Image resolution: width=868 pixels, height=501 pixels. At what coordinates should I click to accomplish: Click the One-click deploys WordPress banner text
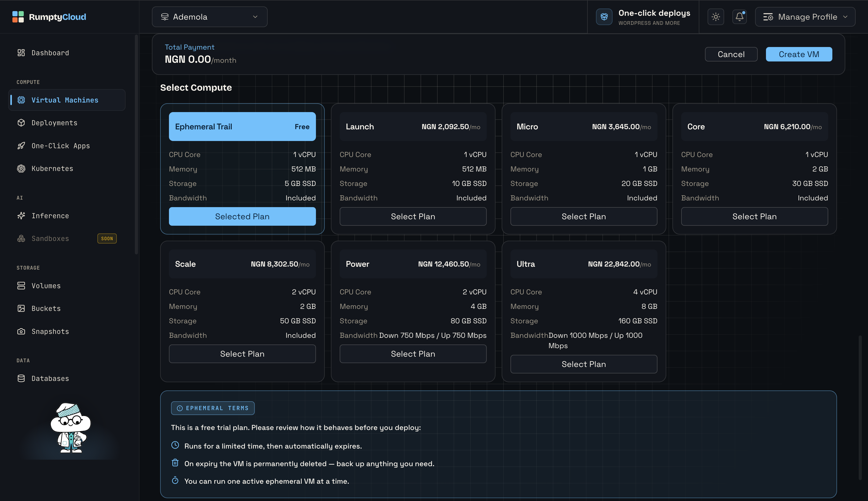click(654, 17)
